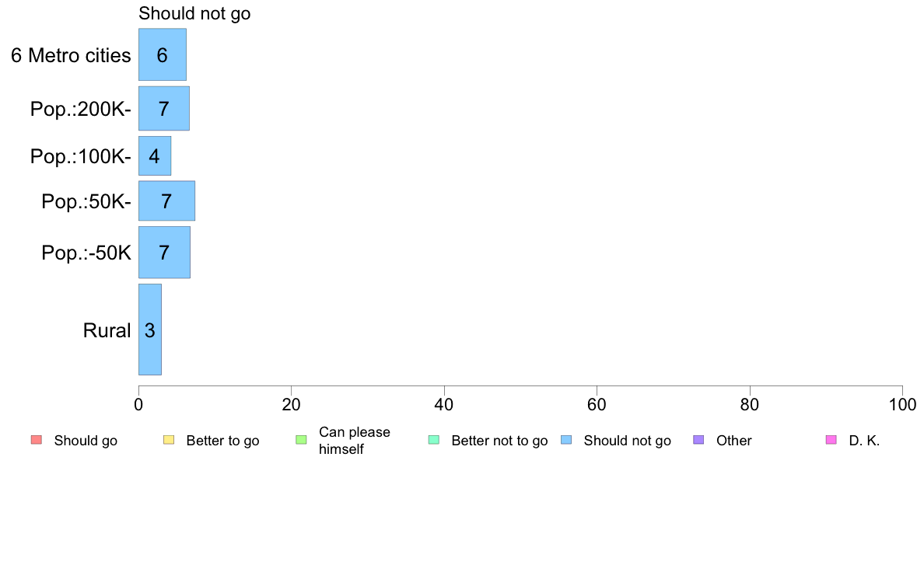
Task: Click the purple Other legend swatch
Action: click(699, 440)
